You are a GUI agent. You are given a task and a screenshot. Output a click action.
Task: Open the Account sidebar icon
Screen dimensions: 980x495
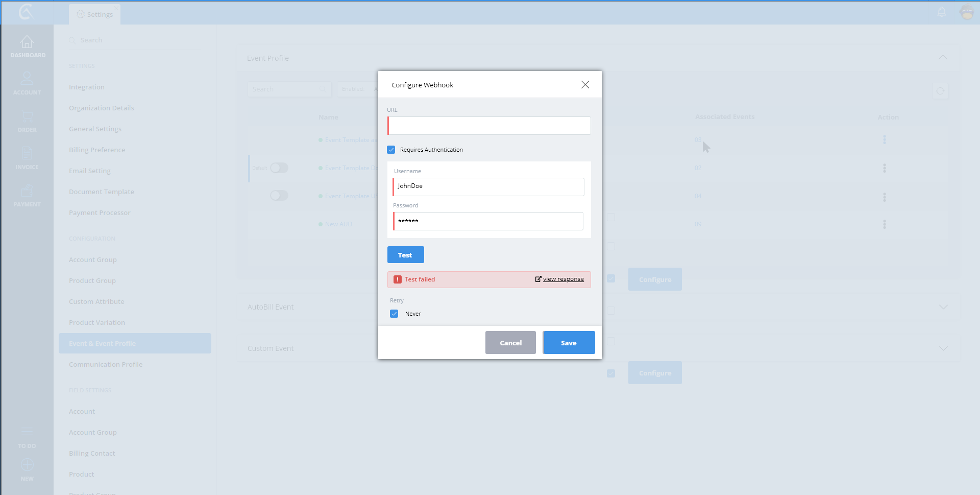(x=27, y=79)
